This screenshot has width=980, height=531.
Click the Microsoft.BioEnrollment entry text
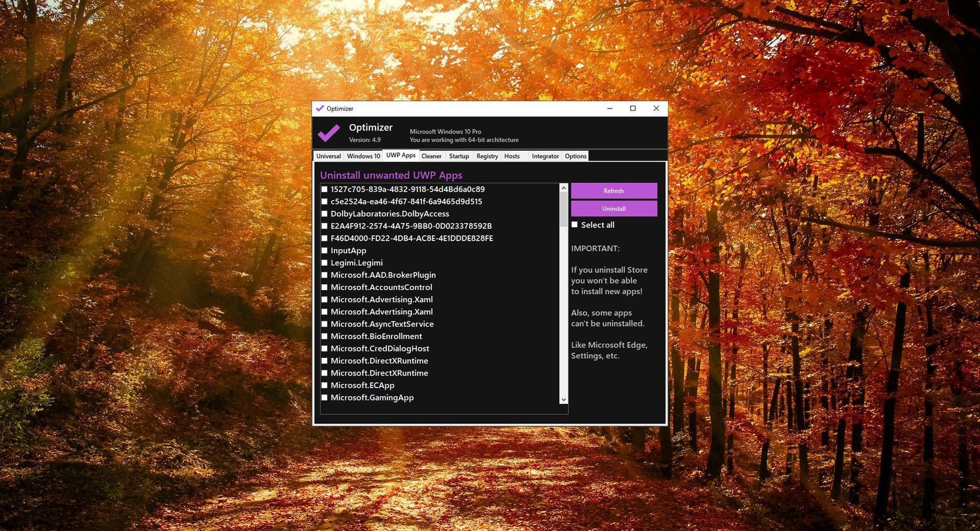376,336
